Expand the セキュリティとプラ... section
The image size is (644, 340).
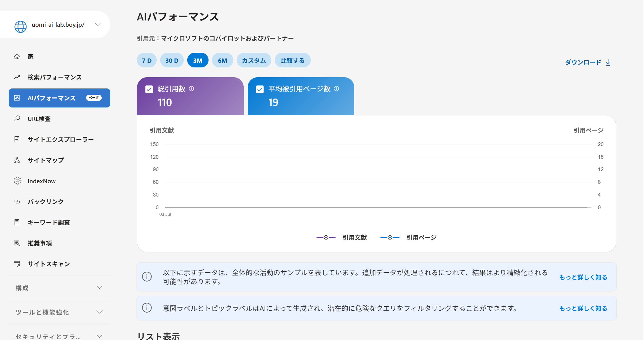59,336
